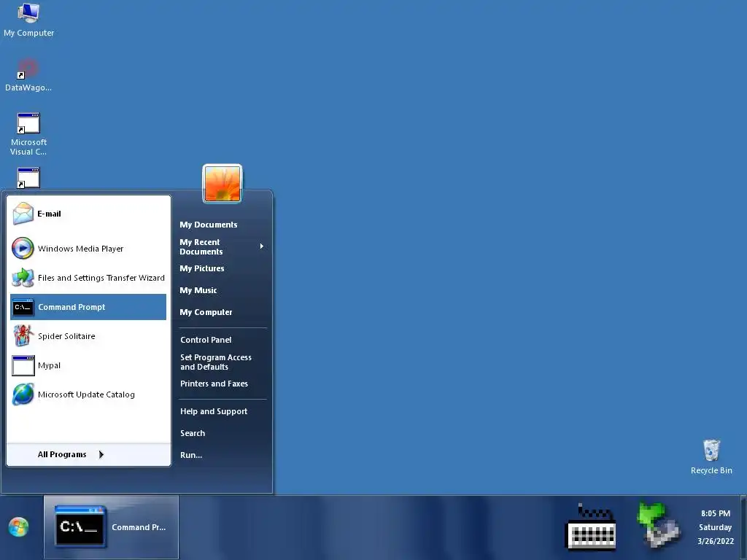Open Help and Support
Screen dimensions: 747x560
pos(214,411)
